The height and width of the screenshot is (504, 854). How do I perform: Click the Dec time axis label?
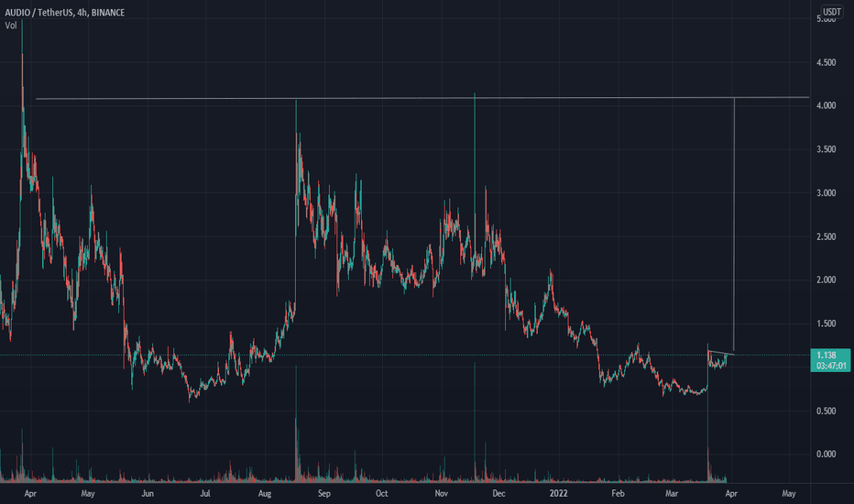tap(498, 494)
